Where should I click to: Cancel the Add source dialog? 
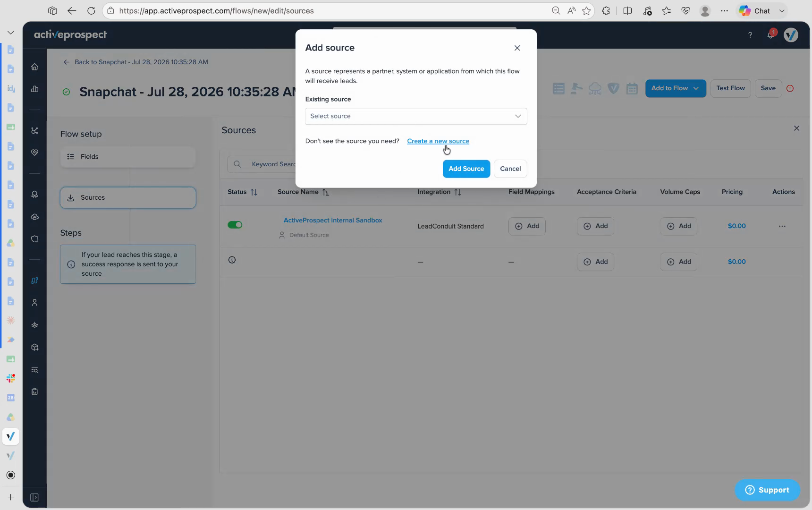tap(510, 169)
